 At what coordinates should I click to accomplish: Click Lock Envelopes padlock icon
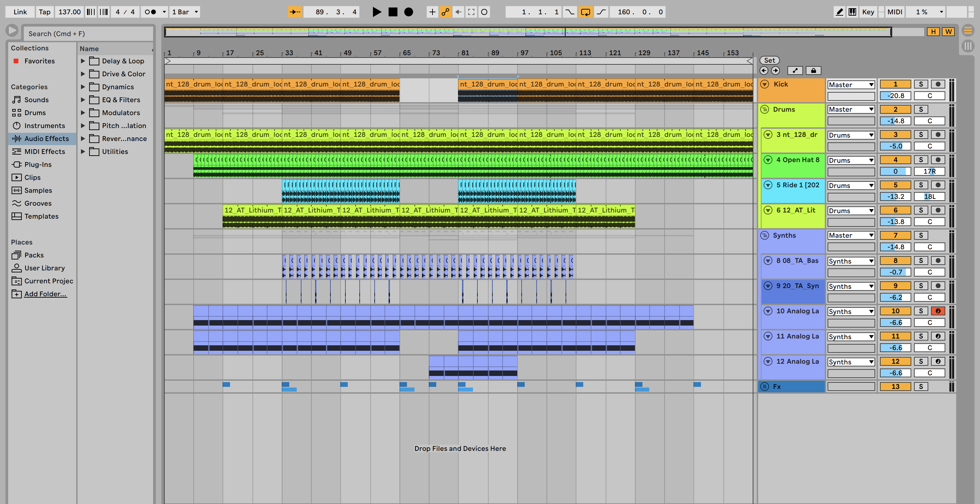coord(813,70)
